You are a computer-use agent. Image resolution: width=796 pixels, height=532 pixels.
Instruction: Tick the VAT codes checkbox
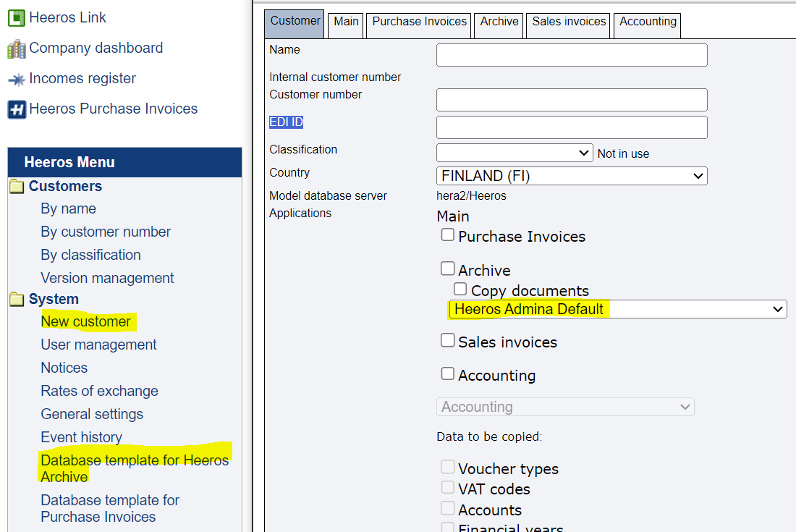(x=447, y=487)
